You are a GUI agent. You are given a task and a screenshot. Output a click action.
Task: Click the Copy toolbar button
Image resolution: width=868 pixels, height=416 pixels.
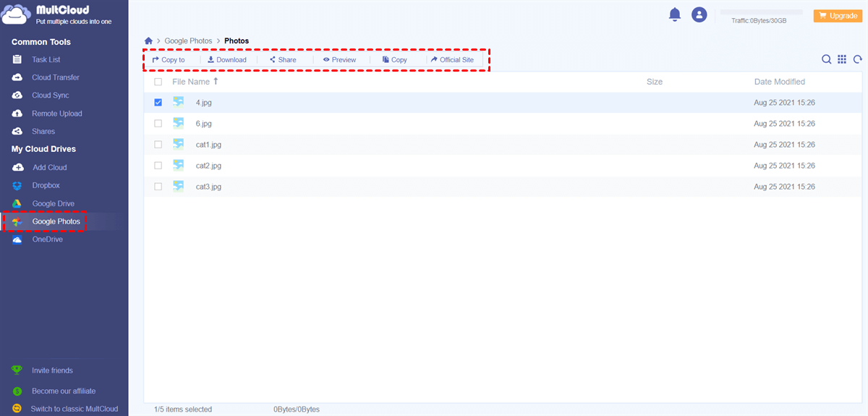395,59
